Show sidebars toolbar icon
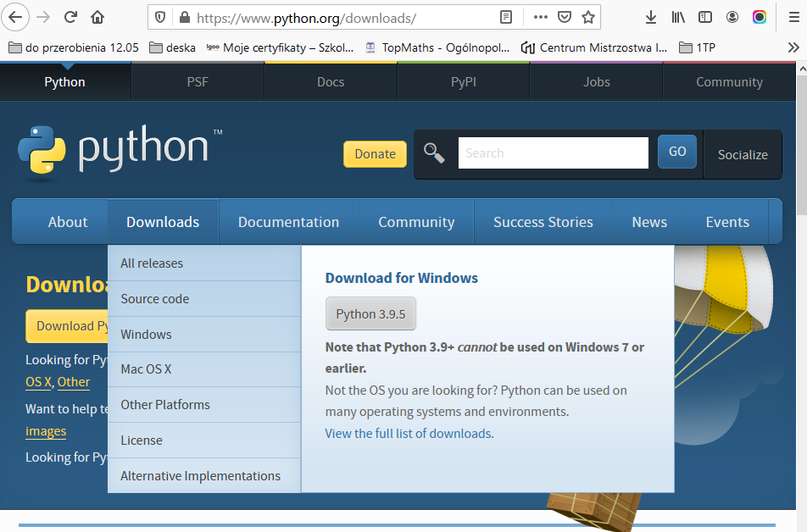Viewport: 807px width, 532px height. [705, 18]
